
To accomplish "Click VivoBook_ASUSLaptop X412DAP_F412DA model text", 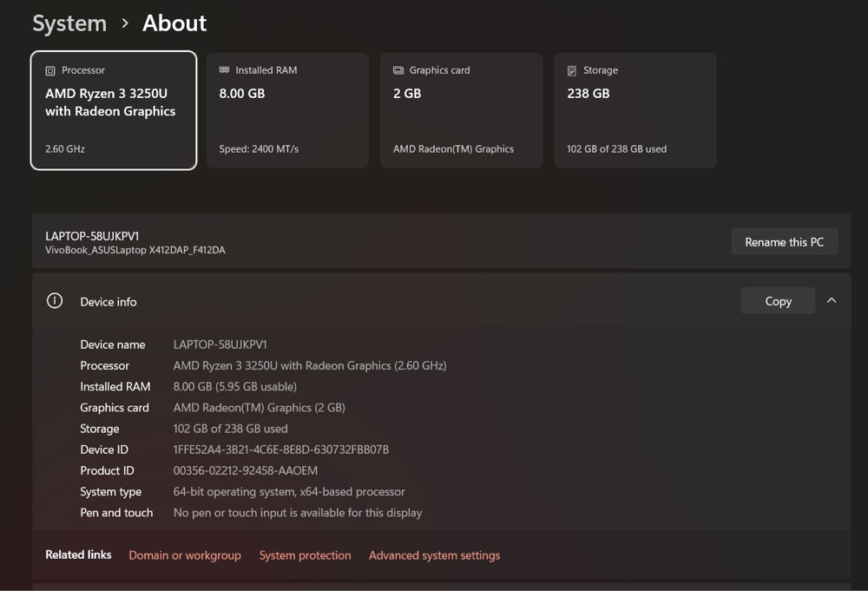I will (x=135, y=250).
